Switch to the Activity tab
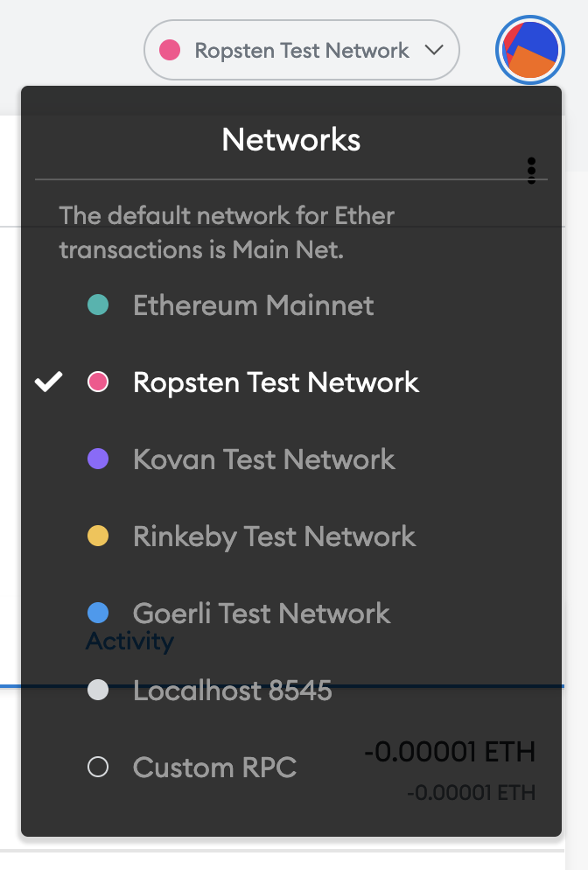This screenshot has width=588, height=870. pos(129,640)
